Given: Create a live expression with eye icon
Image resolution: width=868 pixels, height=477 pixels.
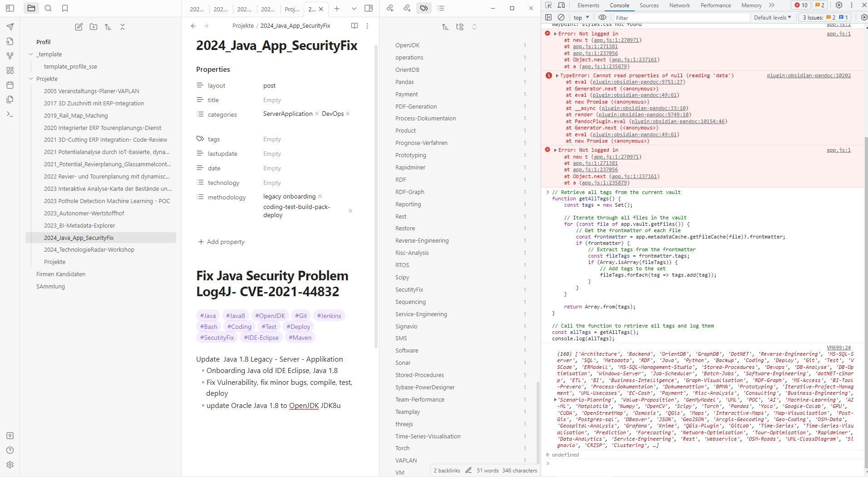Looking at the screenshot, I should 602,17.
